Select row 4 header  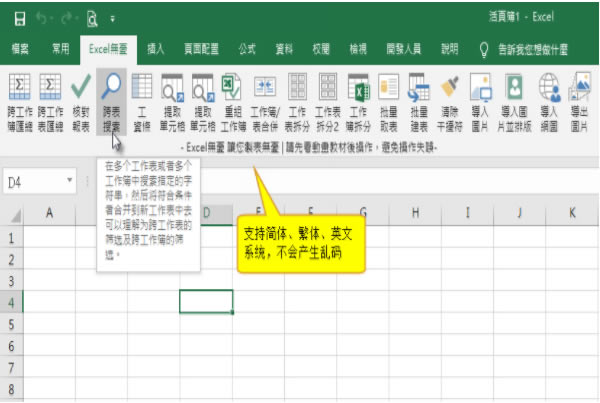pos(11,303)
